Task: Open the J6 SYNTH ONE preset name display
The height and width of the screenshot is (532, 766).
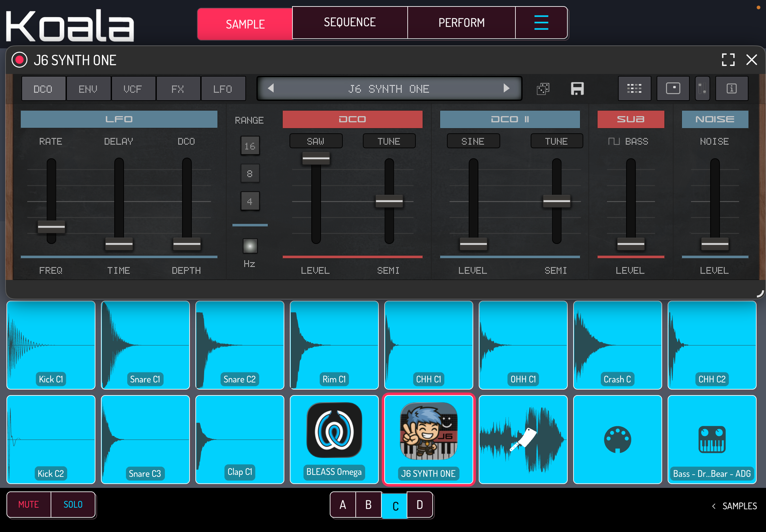Action: tap(389, 89)
